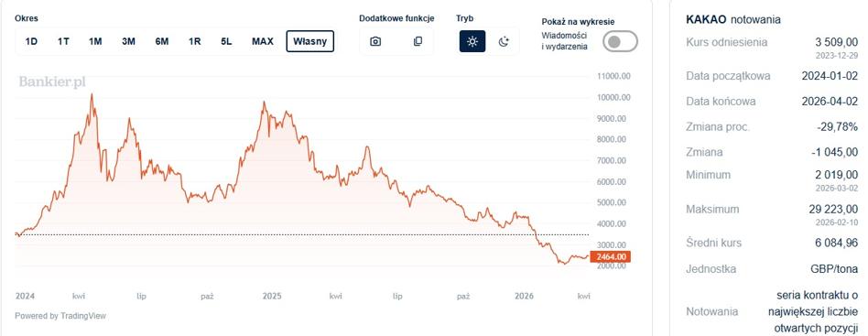Select the 1R period

(194, 41)
